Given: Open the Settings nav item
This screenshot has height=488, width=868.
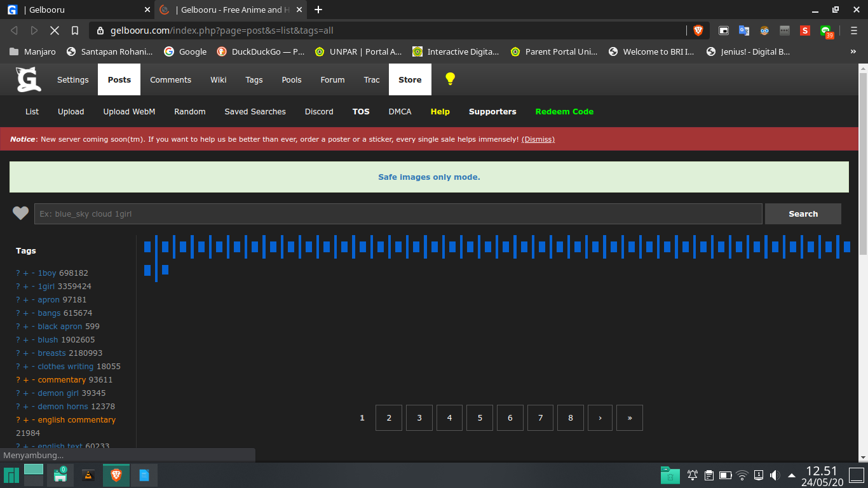Looking at the screenshot, I should pyautogui.click(x=73, y=79).
